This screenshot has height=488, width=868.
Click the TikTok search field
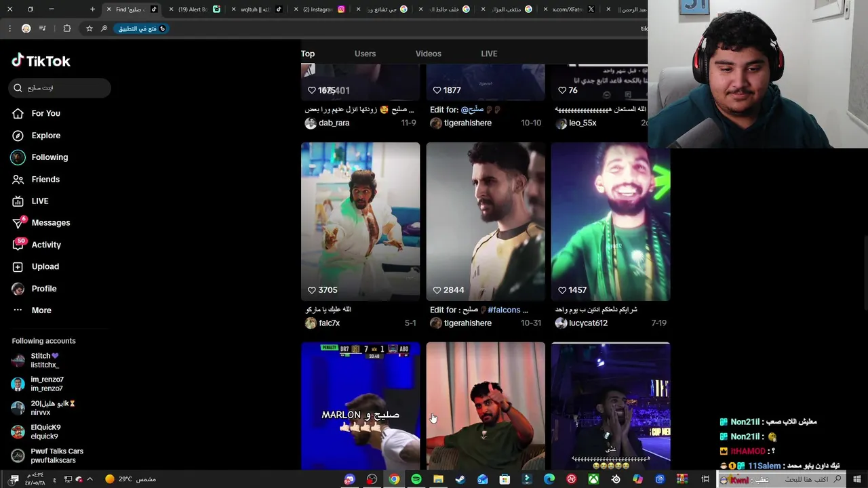coord(60,87)
